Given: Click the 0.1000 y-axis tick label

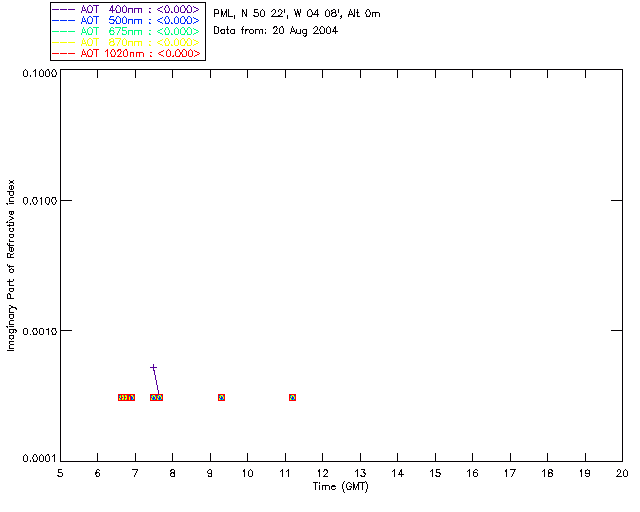Looking at the screenshot, I should (x=40, y=73).
